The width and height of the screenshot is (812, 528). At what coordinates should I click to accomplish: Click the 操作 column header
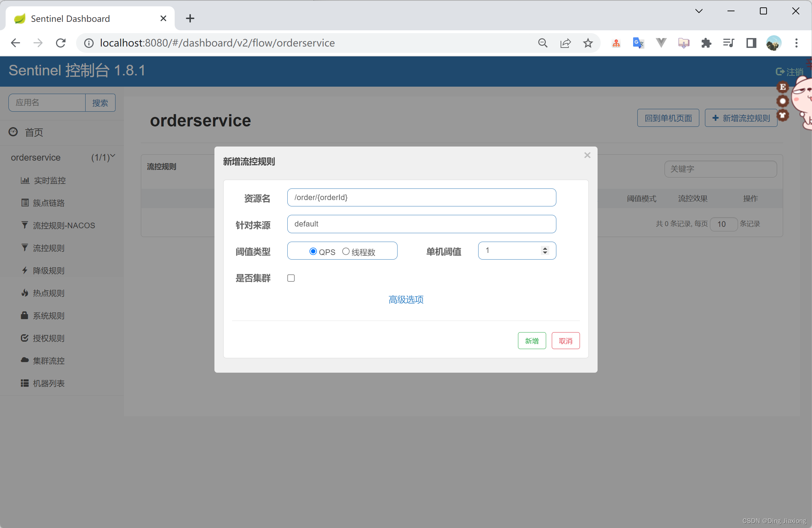click(750, 199)
